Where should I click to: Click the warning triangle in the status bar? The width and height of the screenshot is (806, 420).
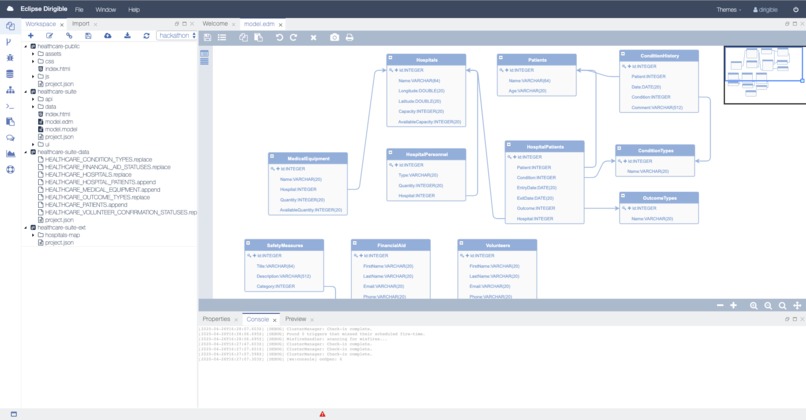pos(322,414)
